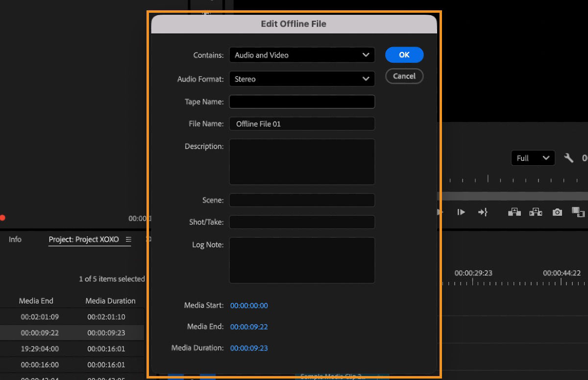This screenshot has height=380, width=588.
Task: Open the Project panel menu icon
Action: tap(128, 239)
